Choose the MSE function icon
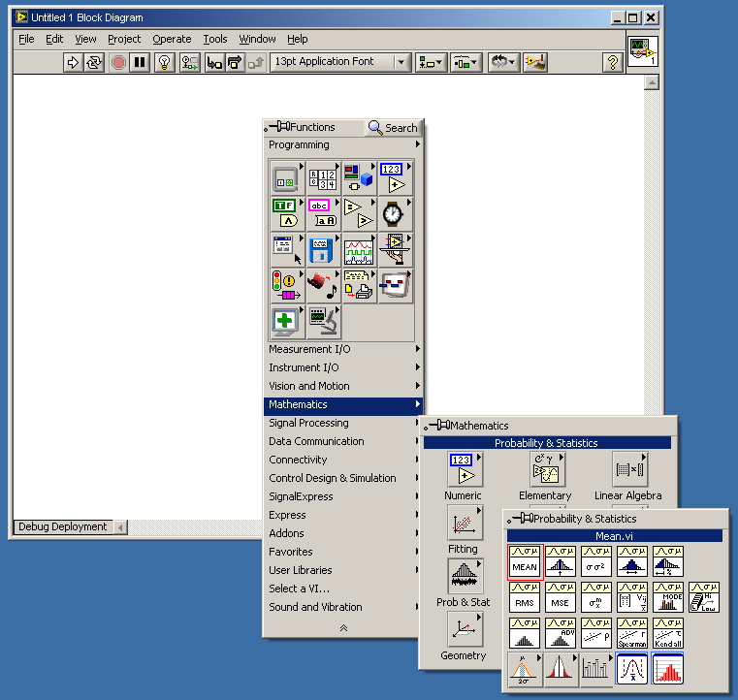The image size is (738, 700). click(x=561, y=597)
